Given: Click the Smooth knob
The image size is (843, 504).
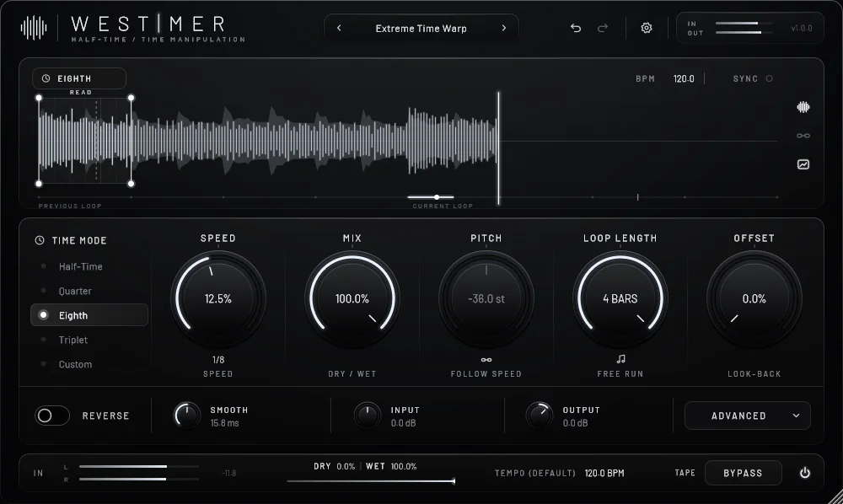Looking at the screenshot, I should point(187,416).
